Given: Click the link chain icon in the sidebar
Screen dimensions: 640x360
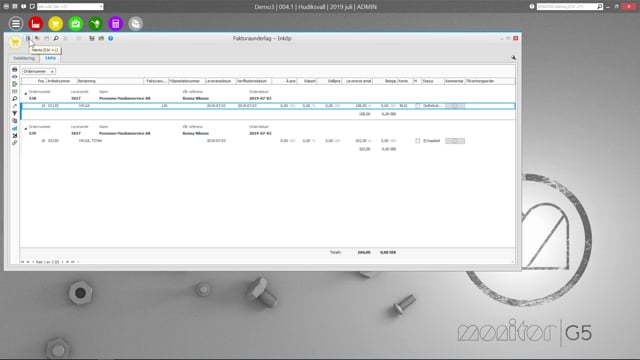Looking at the screenshot, I should click(x=15, y=143).
